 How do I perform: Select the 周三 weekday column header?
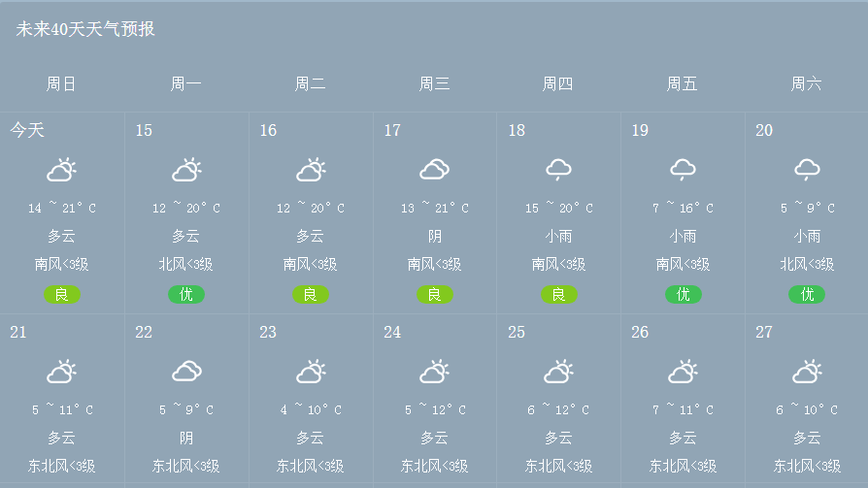click(434, 84)
